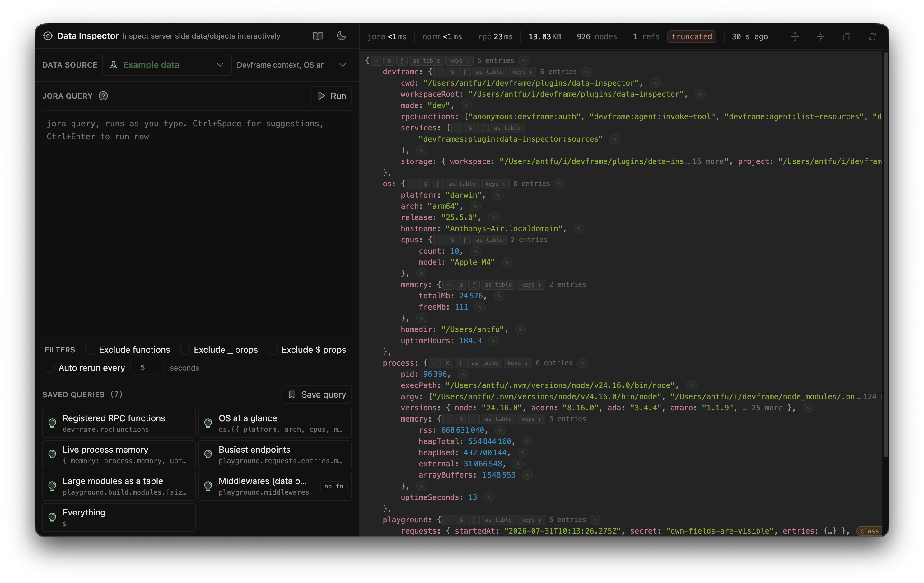Click the bulb icon of Large modules

(x=53, y=486)
